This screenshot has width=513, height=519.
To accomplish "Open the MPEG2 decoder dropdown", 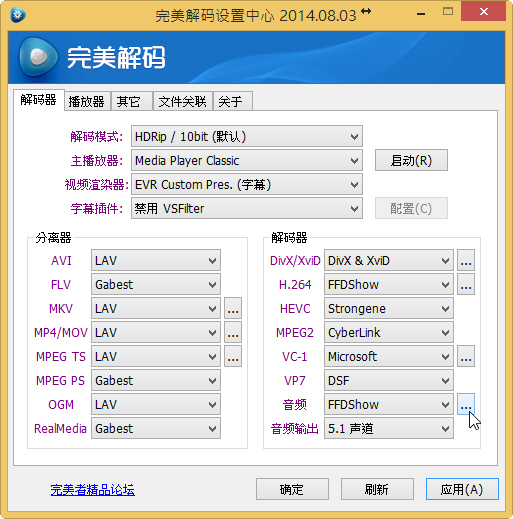I will coord(389,333).
